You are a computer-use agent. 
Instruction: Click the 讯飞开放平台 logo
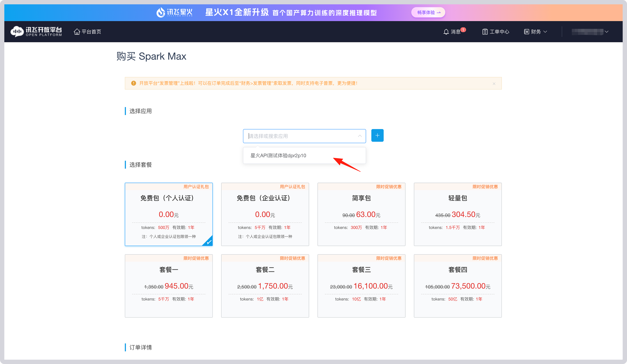click(36, 31)
